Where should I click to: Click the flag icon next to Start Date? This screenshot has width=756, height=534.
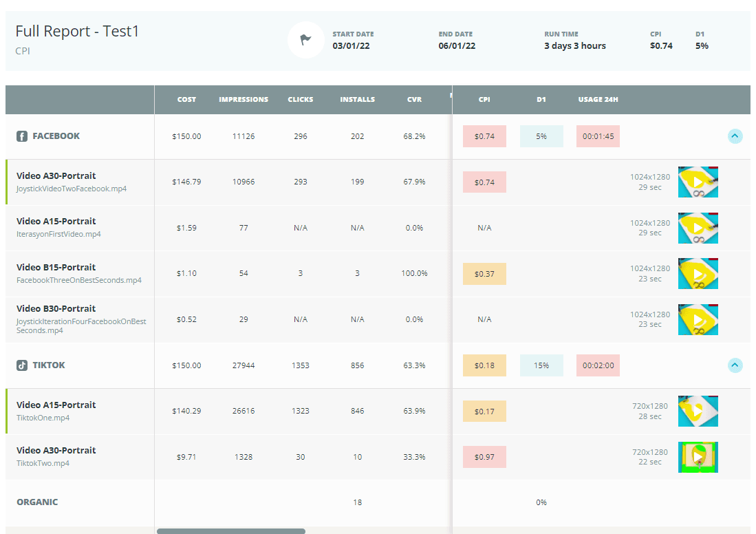click(305, 40)
